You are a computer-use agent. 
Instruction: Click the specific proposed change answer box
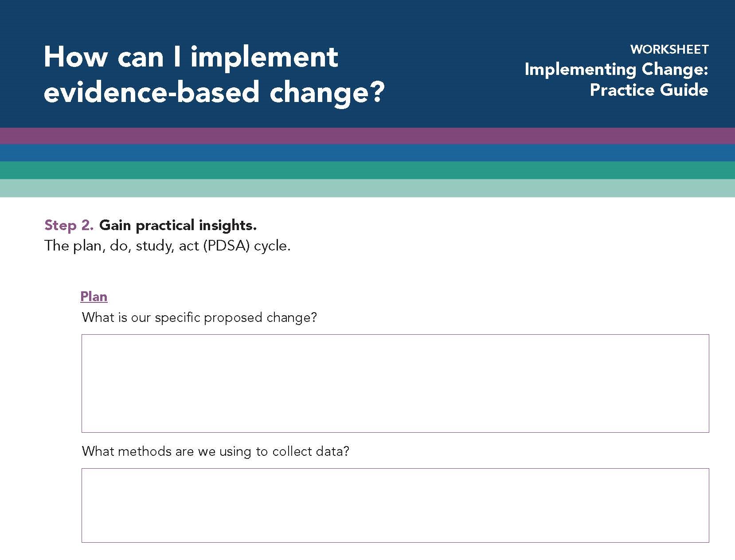[x=395, y=383]
